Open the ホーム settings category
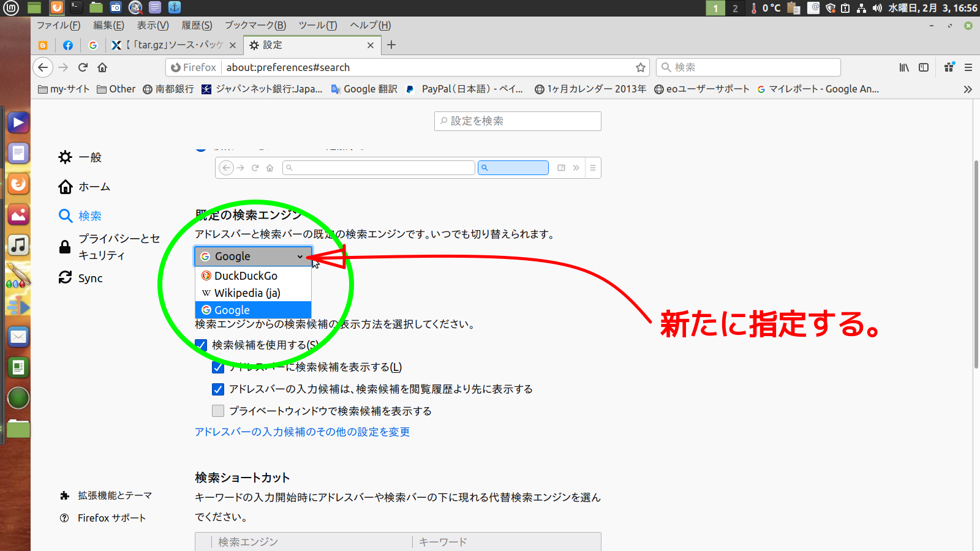 84,187
